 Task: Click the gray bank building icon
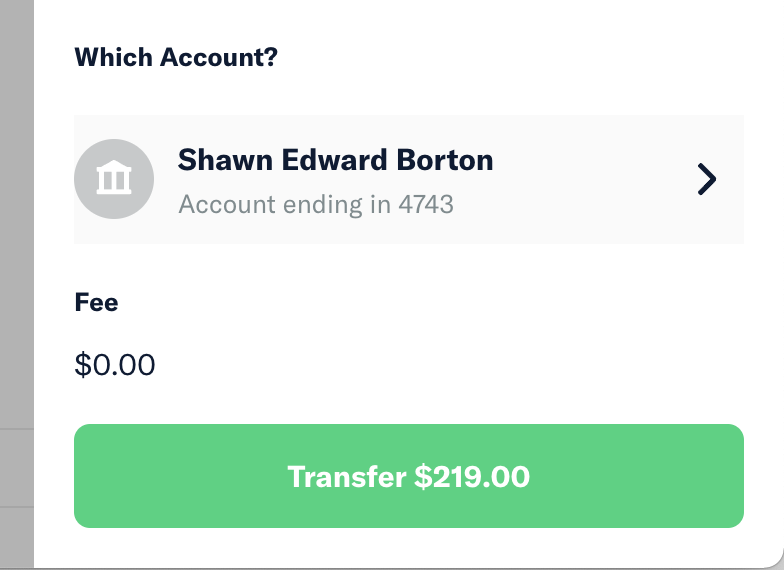pos(114,178)
